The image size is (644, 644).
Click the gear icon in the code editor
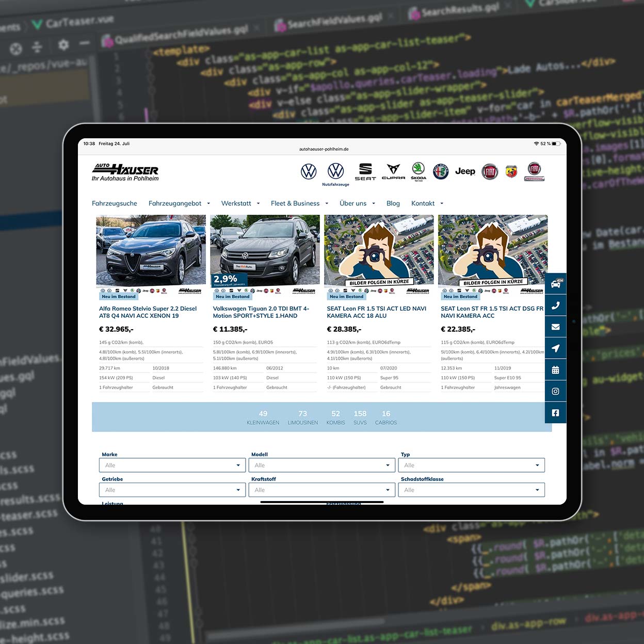pyautogui.click(x=63, y=45)
